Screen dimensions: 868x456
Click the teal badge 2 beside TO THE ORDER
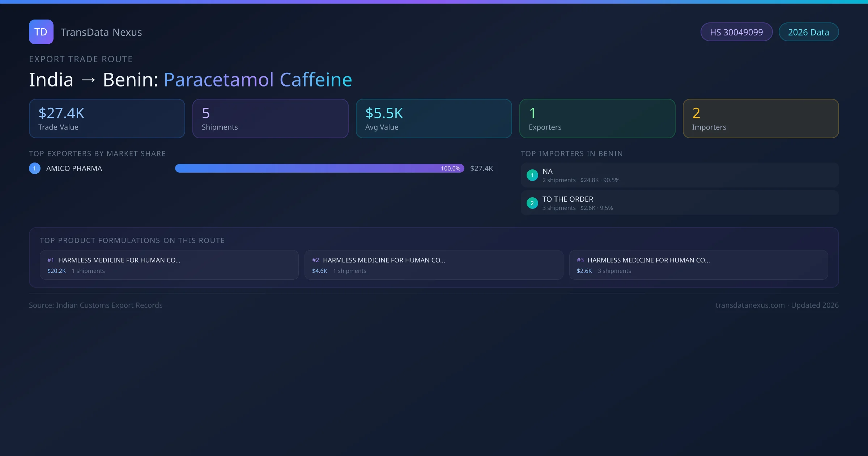tap(532, 203)
